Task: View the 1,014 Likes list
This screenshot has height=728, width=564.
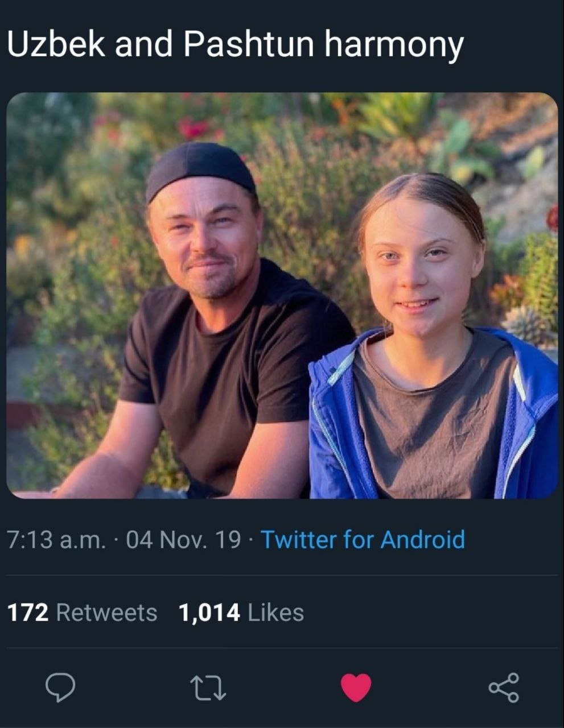Action: click(x=241, y=613)
